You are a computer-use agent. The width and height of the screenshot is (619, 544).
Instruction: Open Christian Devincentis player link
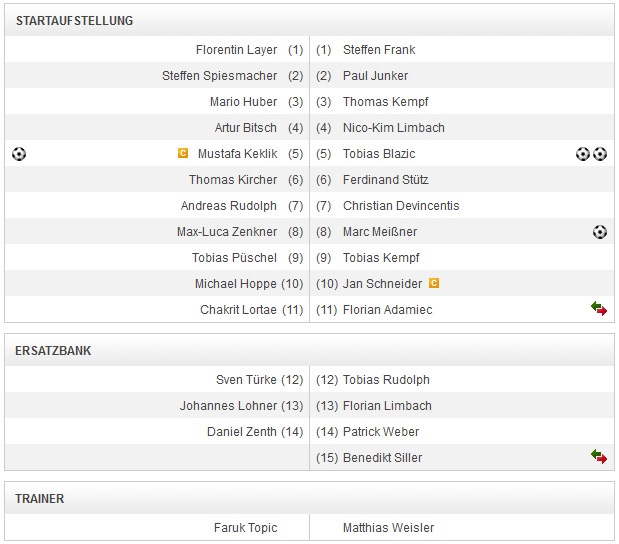(x=400, y=206)
